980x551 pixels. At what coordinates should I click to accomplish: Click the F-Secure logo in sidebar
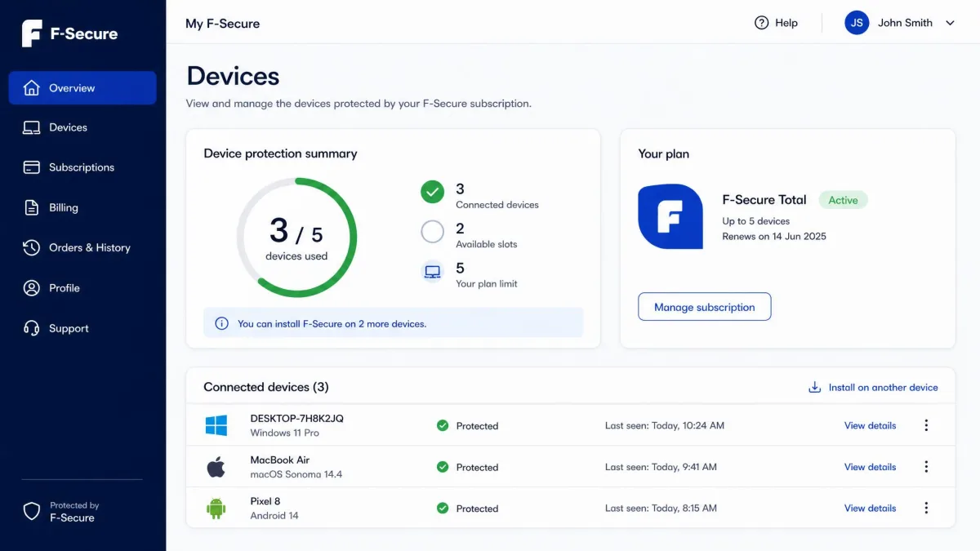pyautogui.click(x=69, y=33)
